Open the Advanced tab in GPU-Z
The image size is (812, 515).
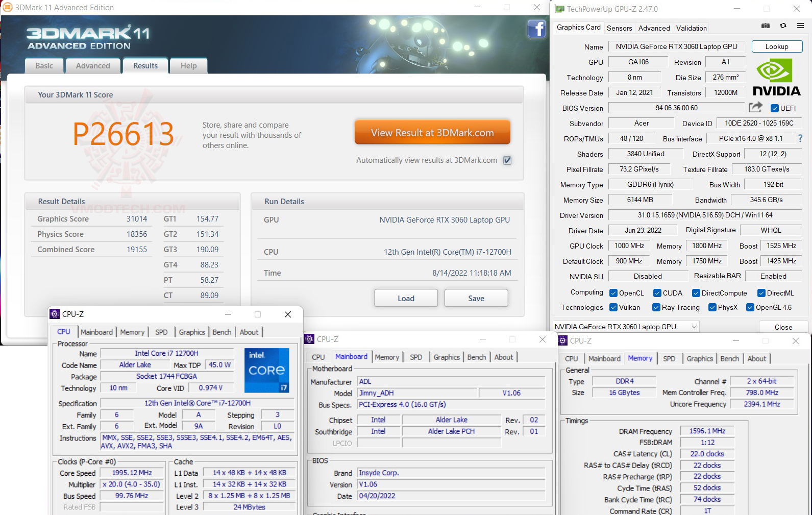click(654, 28)
